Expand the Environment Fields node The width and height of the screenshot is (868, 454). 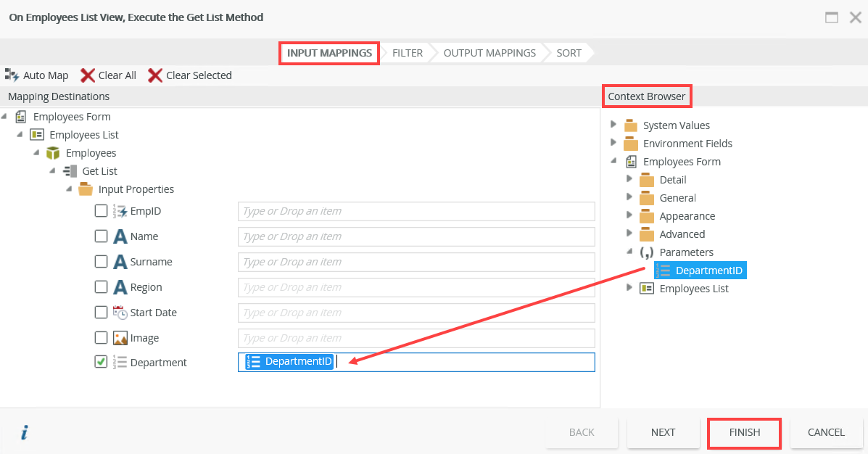(613, 143)
